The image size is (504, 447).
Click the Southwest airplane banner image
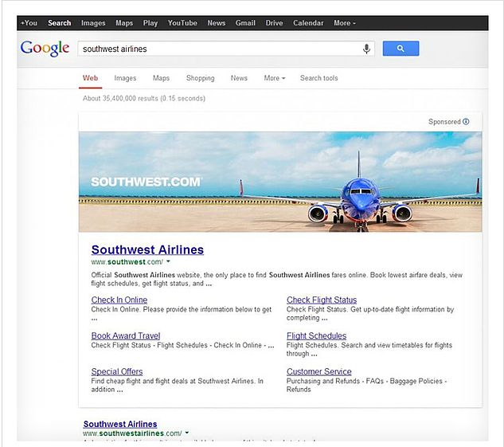(280, 182)
